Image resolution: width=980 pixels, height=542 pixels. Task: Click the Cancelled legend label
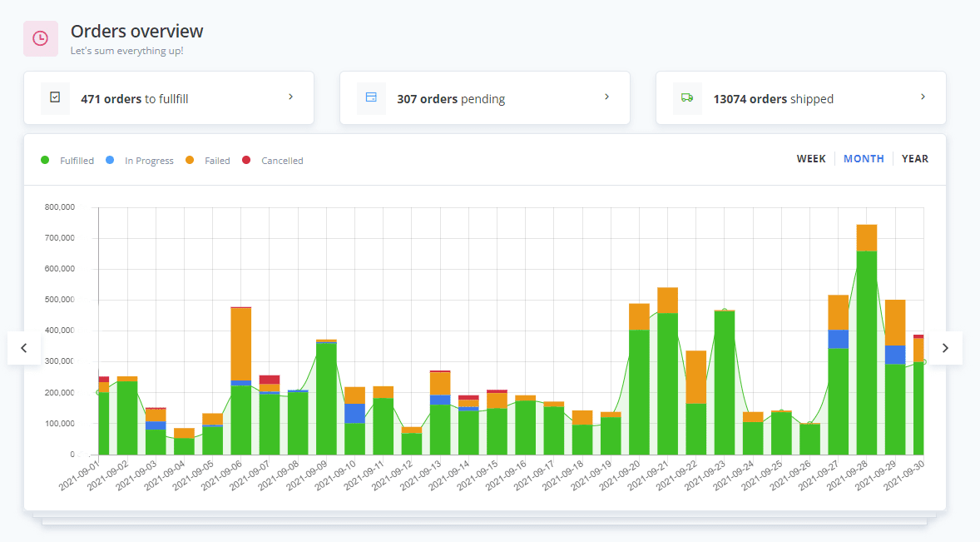click(x=282, y=161)
